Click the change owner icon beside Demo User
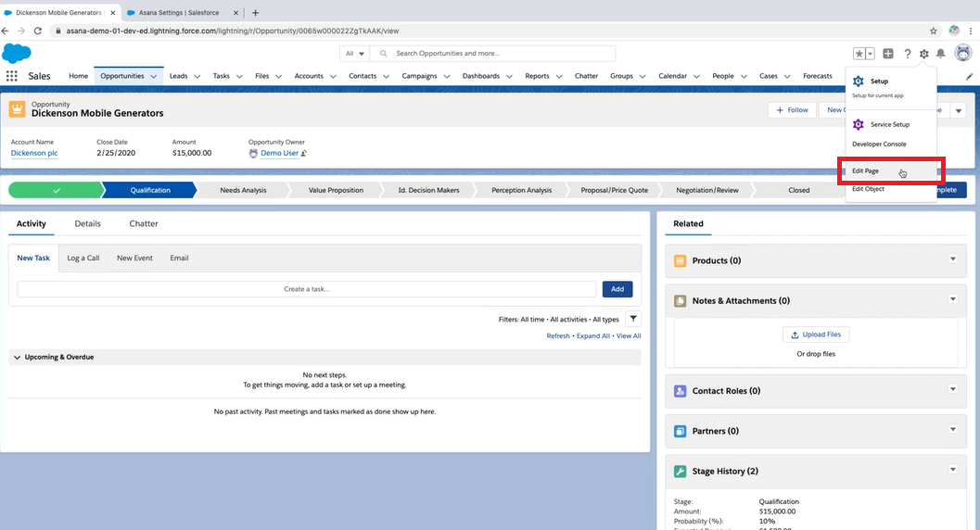Viewport: 980px width, 530px height. pyautogui.click(x=304, y=153)
